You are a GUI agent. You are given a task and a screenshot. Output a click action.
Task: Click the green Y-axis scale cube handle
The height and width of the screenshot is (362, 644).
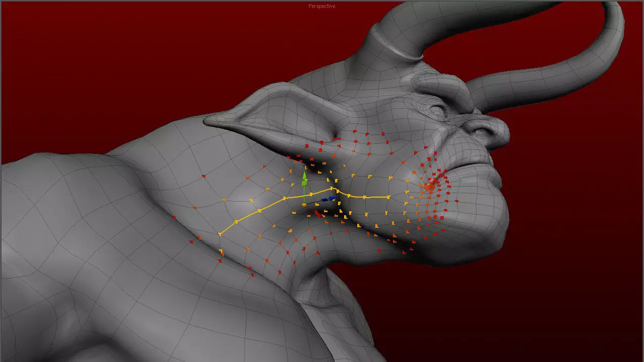coord(304,183)
